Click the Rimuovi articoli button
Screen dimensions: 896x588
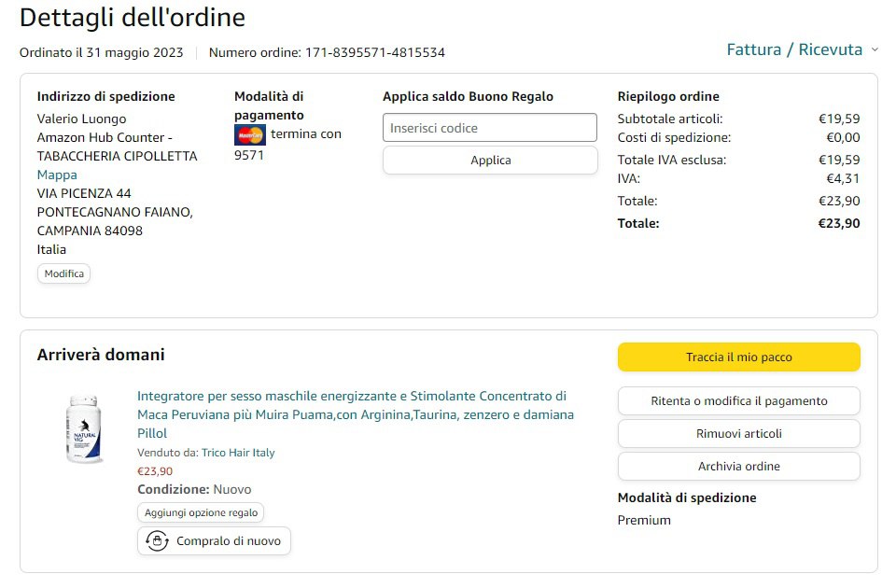738,433
